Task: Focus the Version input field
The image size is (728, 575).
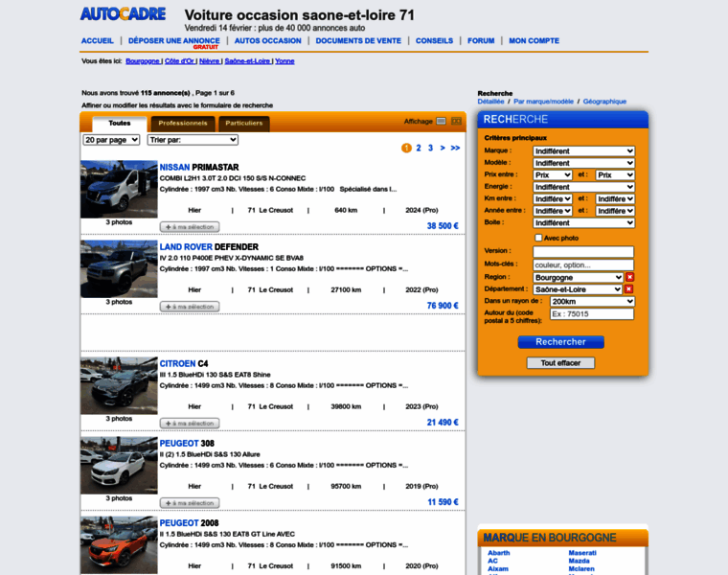Action: click(583, 252)
